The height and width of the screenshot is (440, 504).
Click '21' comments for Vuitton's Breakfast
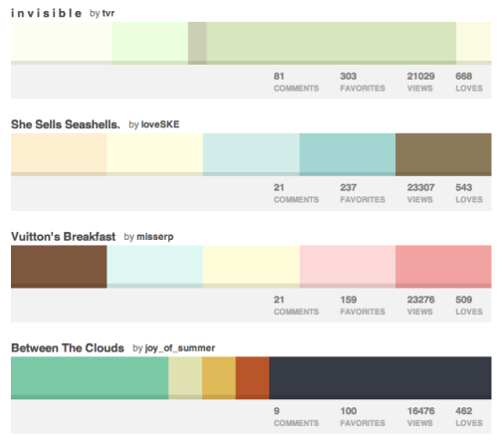(x=279, y=300)
